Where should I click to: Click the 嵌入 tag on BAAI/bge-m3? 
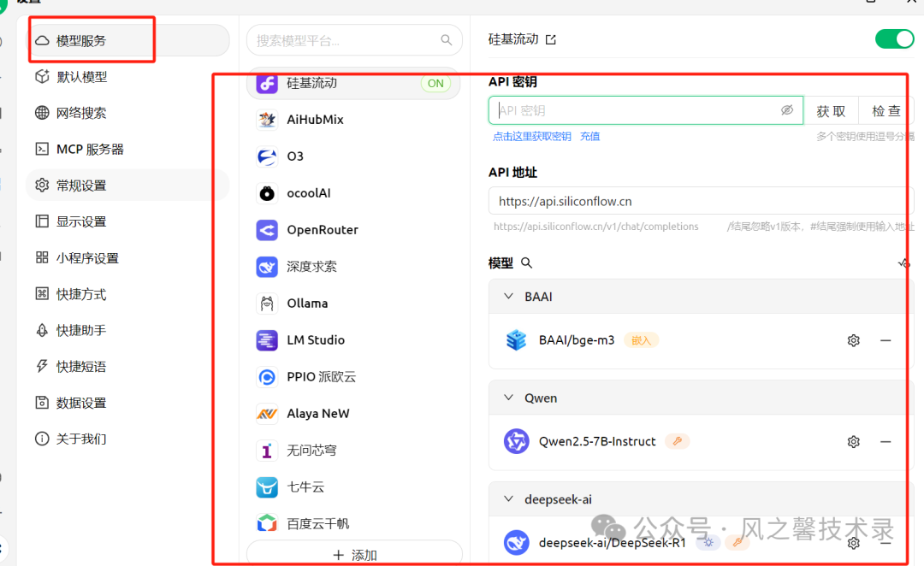tap(641, 340)
